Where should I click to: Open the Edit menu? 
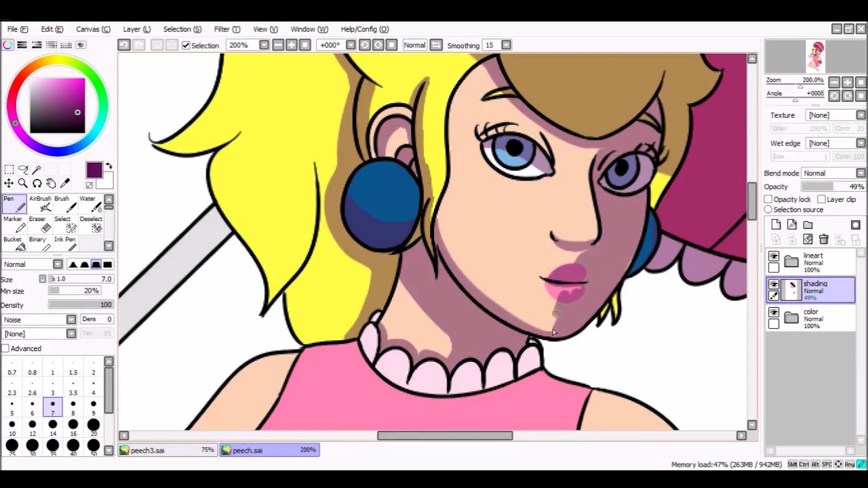tap(52, 29)
